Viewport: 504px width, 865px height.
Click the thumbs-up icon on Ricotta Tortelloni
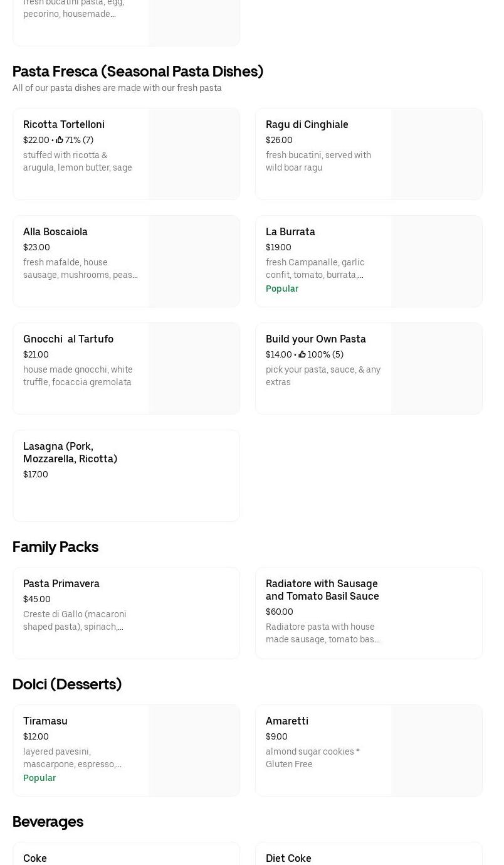point(60,141)
